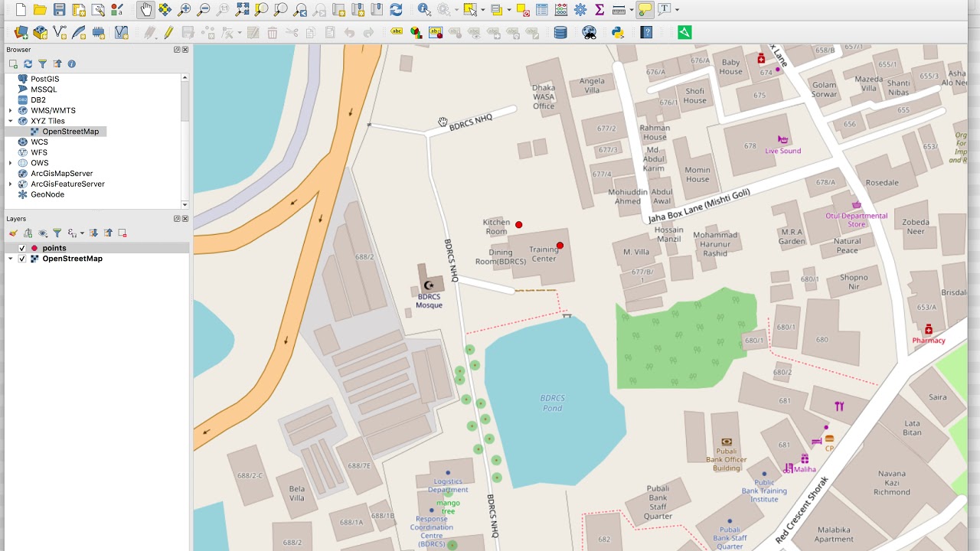Select WCS in the Browser tree
The image size is (980, 551).
pyautogui.click(x=39, y=142)
